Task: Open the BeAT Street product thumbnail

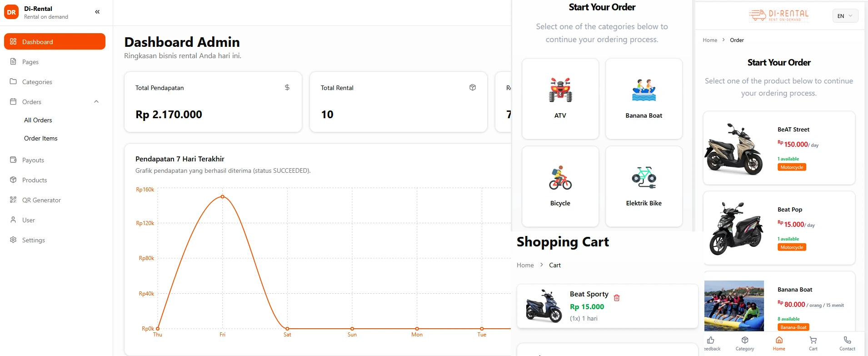Action: (733, 149)
